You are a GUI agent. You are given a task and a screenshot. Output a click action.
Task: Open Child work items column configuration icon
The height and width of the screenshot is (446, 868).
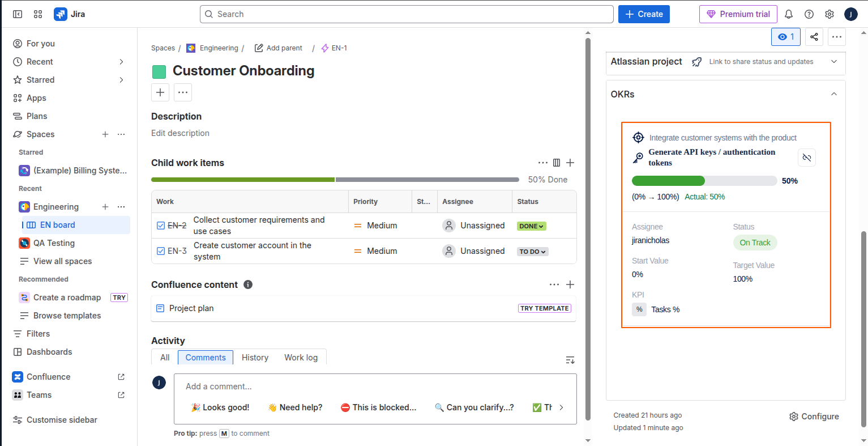click(x=557, y=163)
